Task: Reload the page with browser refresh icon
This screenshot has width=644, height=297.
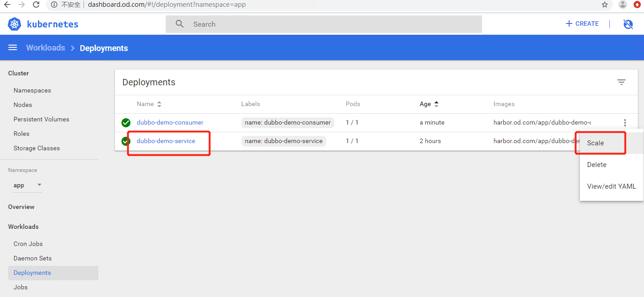Action: (36, 5)
